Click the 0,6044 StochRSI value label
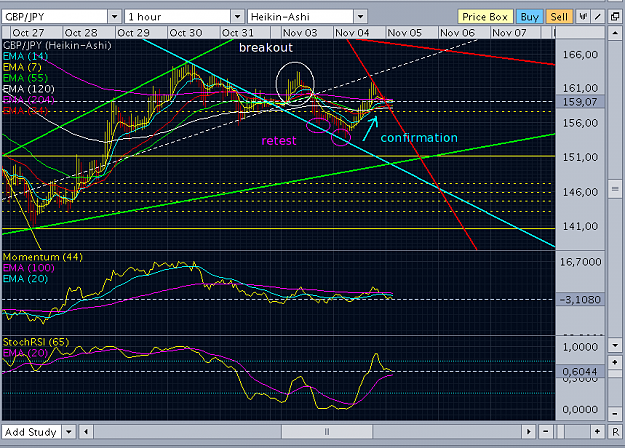The image size is (625, 448). pyautogui.click(x=580, y=371)
